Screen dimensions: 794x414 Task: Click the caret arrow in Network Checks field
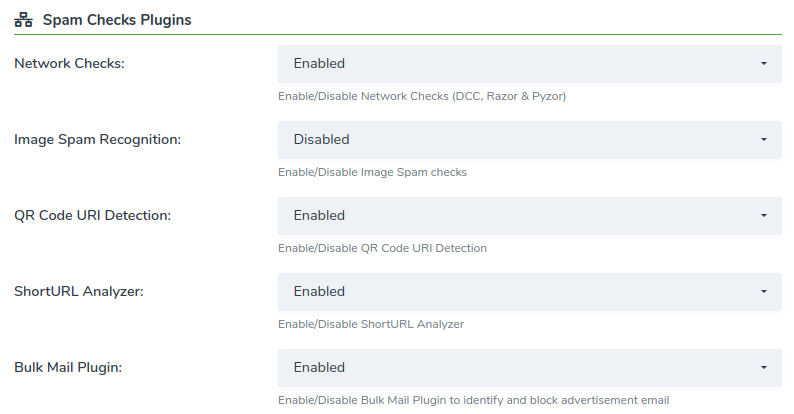(764, 64)
